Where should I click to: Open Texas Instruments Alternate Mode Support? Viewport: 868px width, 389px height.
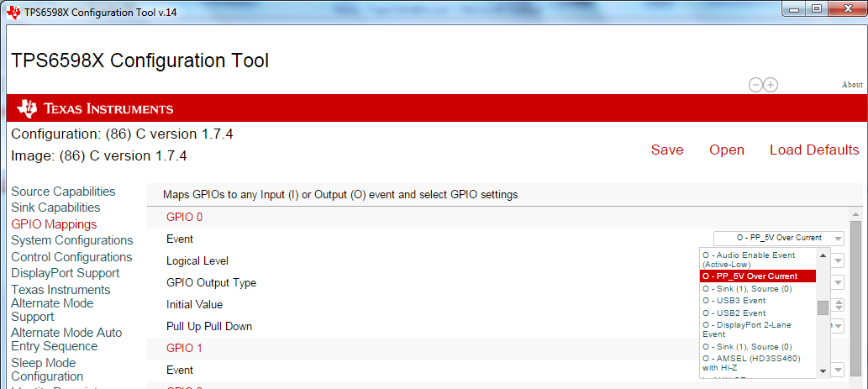pyautogui.click(x=60, y=303)
